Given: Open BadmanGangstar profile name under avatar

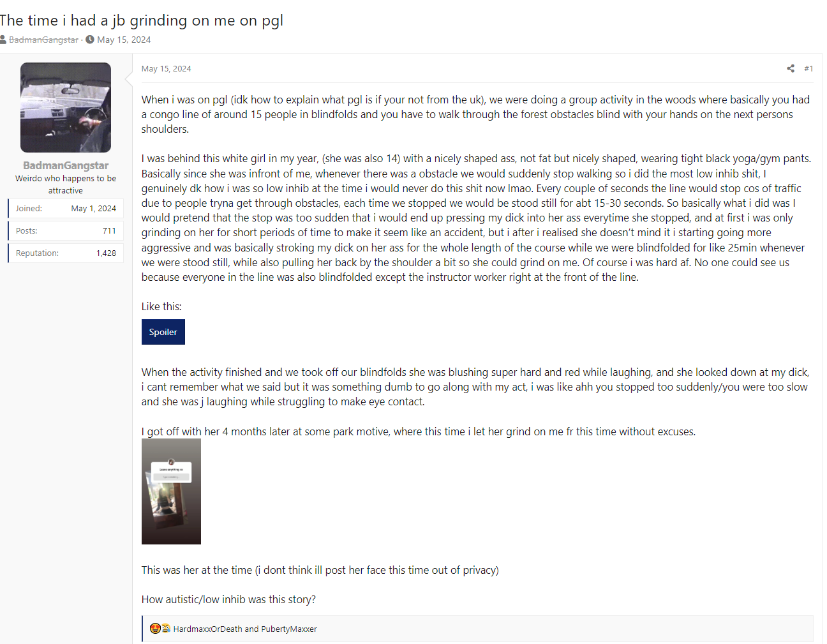Looking at the screenshot, I should (66, 165).
